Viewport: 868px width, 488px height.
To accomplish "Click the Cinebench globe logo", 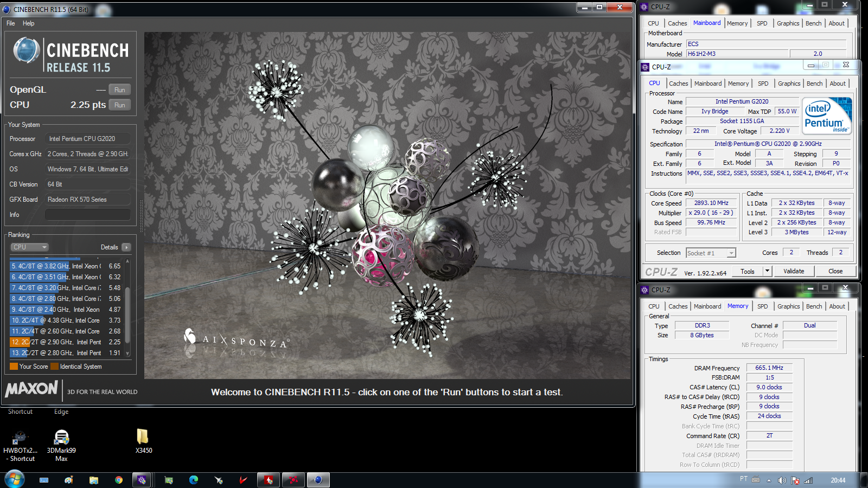I will 26,51.
